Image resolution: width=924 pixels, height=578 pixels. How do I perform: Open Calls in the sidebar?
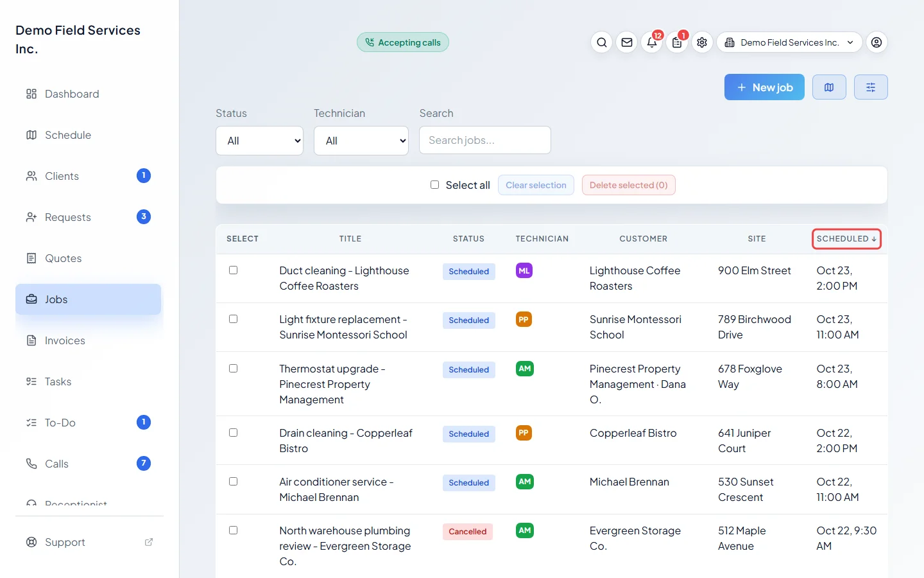tap(89, 464)
